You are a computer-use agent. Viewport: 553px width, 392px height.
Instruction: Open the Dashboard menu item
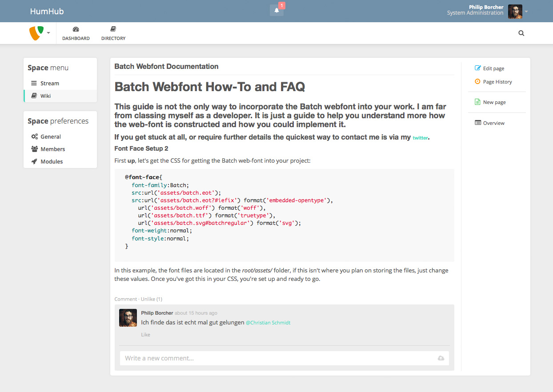point(76,33)
